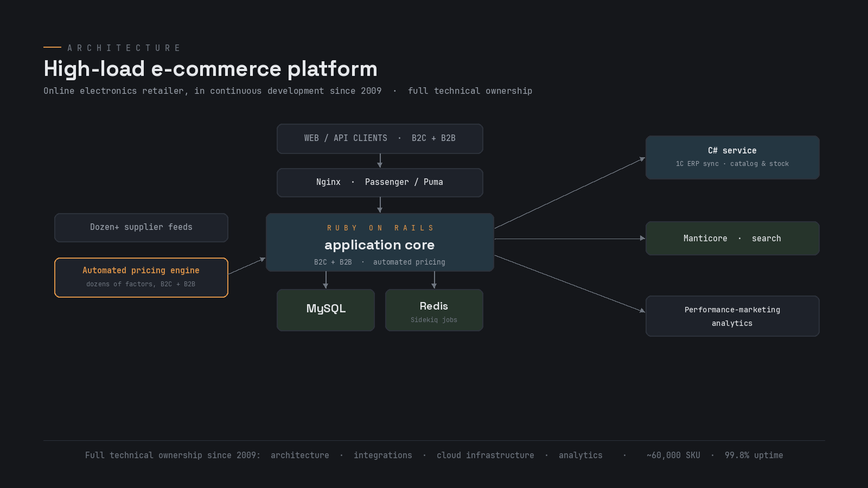Viewport: 868px width, 488px height.
Task: Click 'dozens of factors, B2C + B2B' caption
Action: pyautogui.click(x=141, y=284)
